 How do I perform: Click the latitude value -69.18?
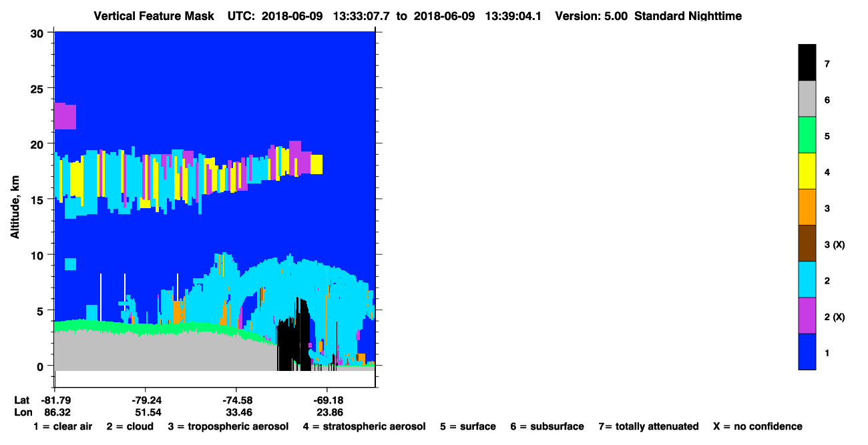pos(328,400)
